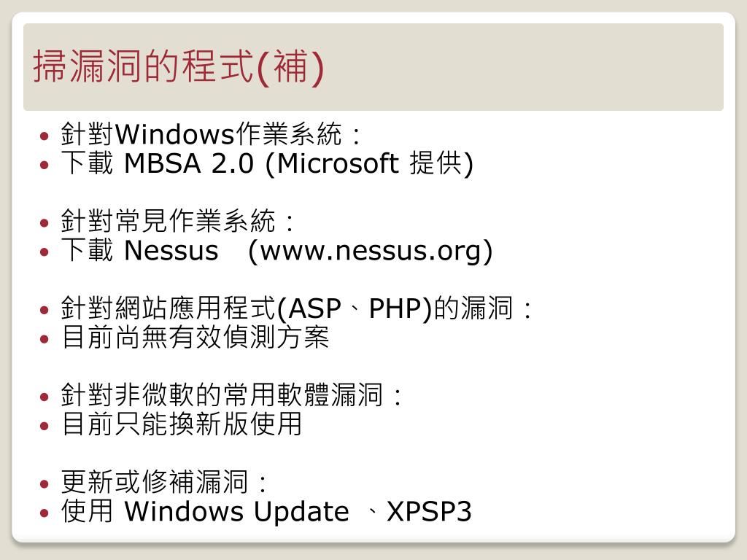Click the Windows Update text
This screenshot has width=747, height=560.
tap(237, 511)
